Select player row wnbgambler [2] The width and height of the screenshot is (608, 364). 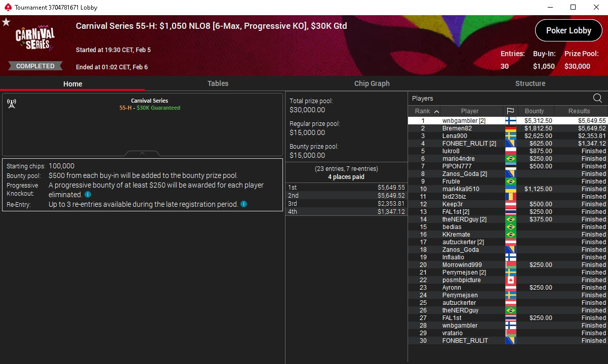[x=508, y=121]
